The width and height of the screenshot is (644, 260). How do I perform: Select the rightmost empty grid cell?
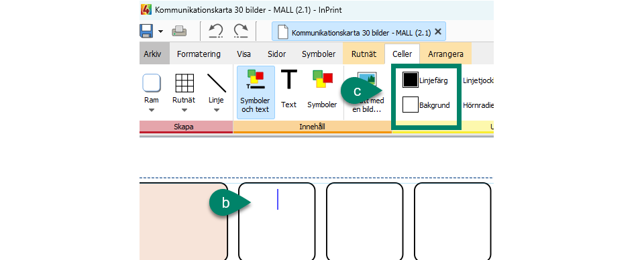click(x=453, y=221)
